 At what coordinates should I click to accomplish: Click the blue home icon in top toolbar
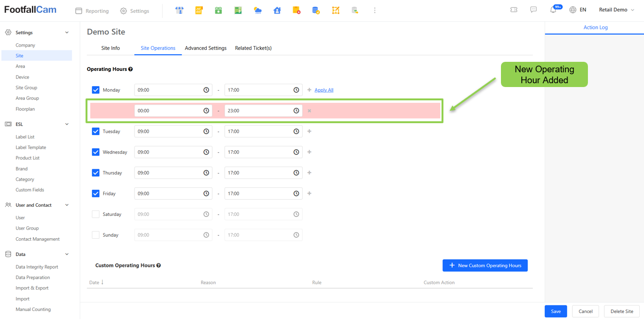(x=277, y=10)
